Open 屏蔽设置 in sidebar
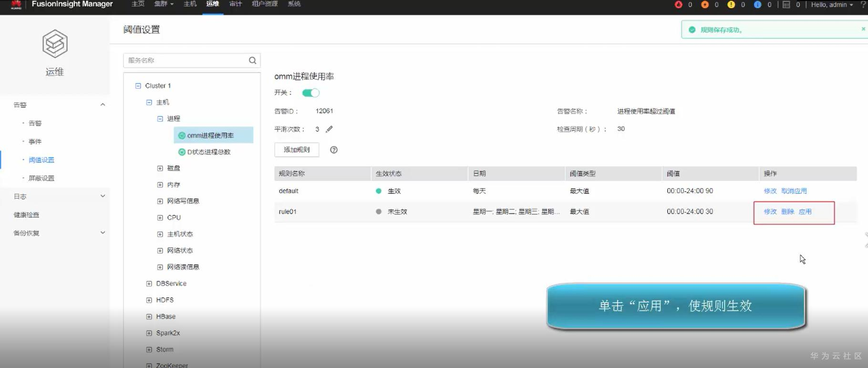The width and height of the screenshot is (868, 368). [41, 178]
